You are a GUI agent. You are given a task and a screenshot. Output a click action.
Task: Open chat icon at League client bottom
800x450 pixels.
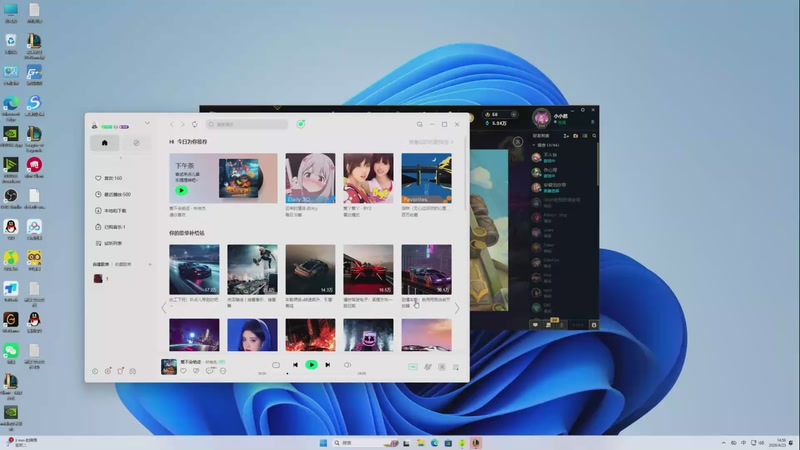(535, 324)
